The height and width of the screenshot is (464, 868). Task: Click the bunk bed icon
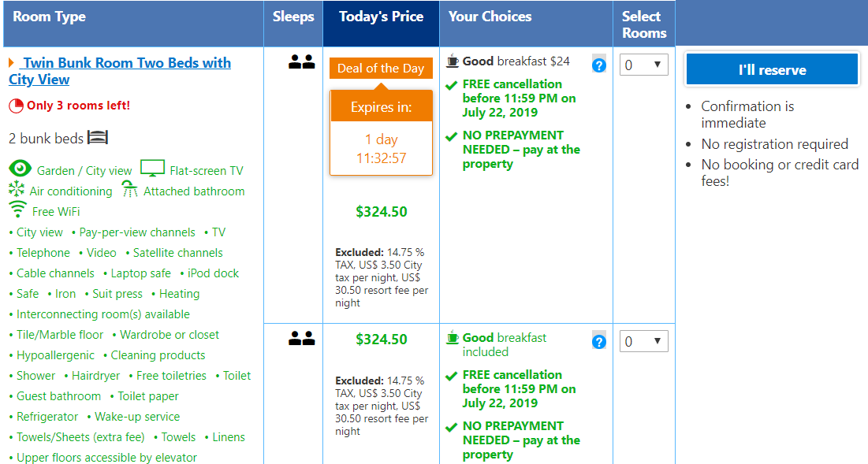click(x=98, y=137)
